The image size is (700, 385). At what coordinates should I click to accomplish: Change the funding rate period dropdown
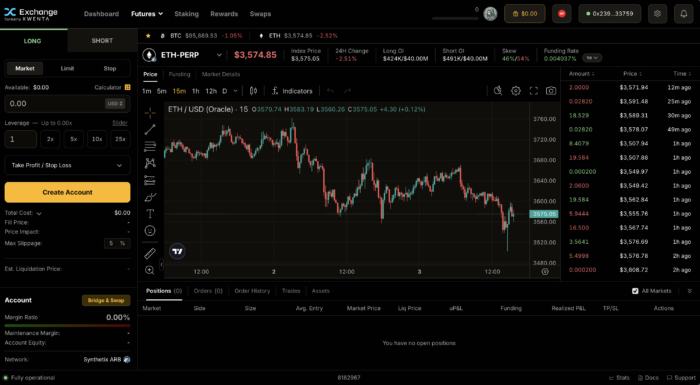(x=592, y=58)
